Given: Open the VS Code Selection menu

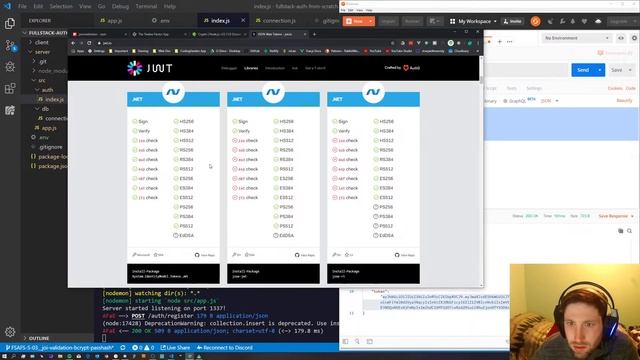Looking at the screenshot, I should click(x=61, y=7).
